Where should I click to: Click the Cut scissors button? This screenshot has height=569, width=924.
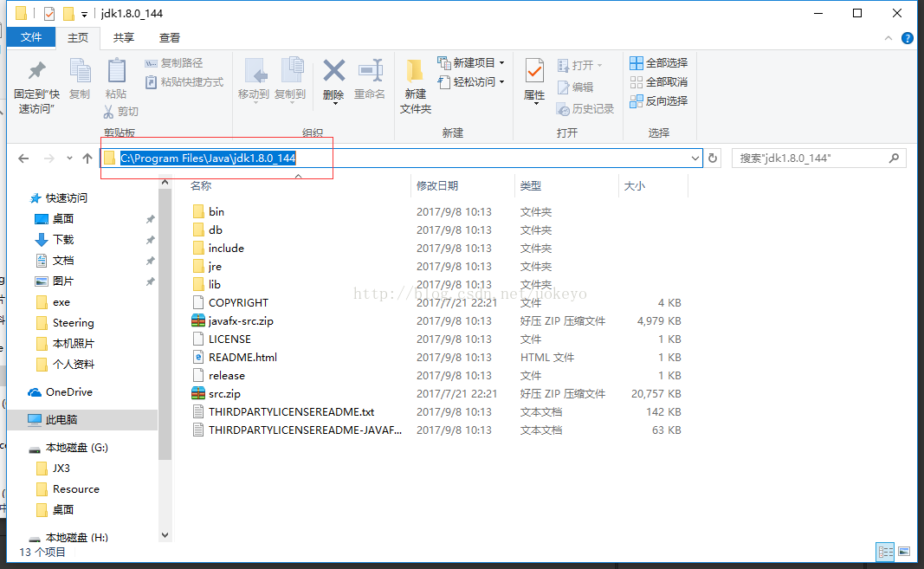[120, 112]
